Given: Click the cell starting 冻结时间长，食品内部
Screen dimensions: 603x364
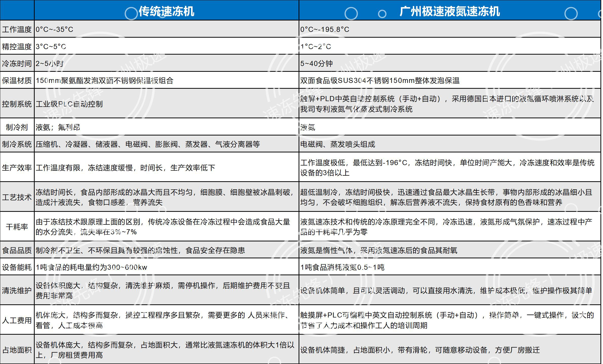Looking at the screenshot, I should (167, 197).
